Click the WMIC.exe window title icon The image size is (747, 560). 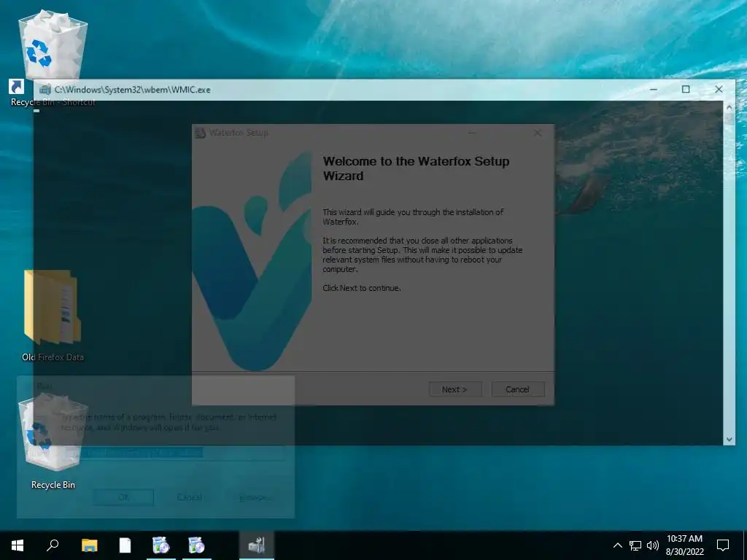click(45, 90)
